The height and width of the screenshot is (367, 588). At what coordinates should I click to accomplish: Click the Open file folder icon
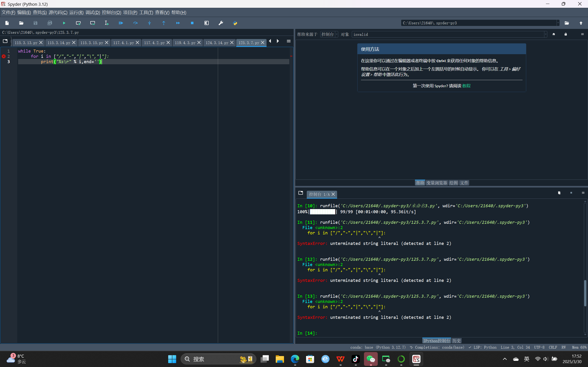(21, 23)
